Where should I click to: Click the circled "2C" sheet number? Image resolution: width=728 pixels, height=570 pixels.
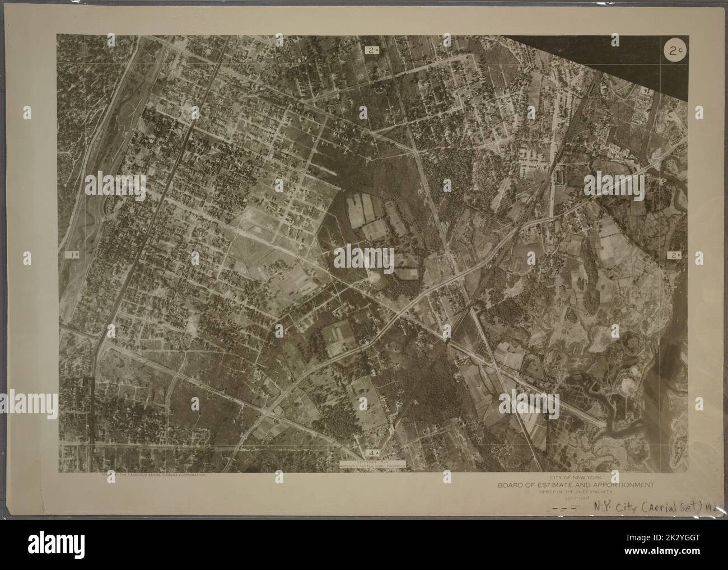674,50
